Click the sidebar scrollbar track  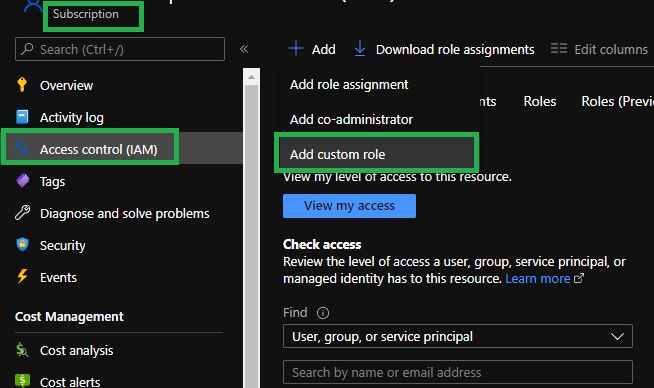coord(251,236)
